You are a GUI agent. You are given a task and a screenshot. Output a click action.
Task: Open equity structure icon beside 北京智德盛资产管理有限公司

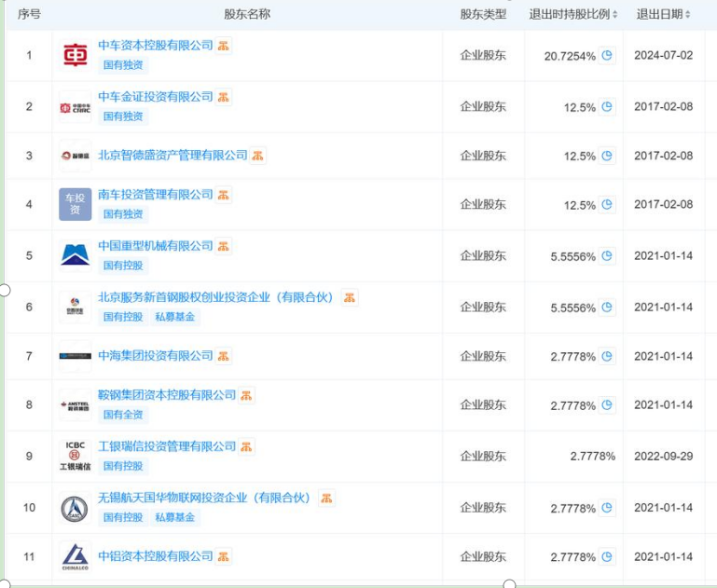(x=258, y=156)
